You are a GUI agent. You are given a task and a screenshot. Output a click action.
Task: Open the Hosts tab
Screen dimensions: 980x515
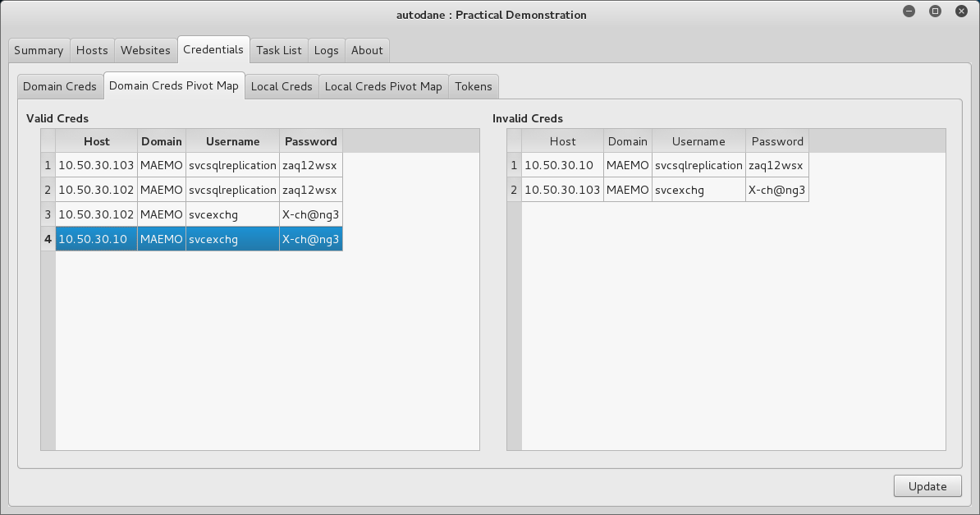pyautogui.click(x=92, y=50)
